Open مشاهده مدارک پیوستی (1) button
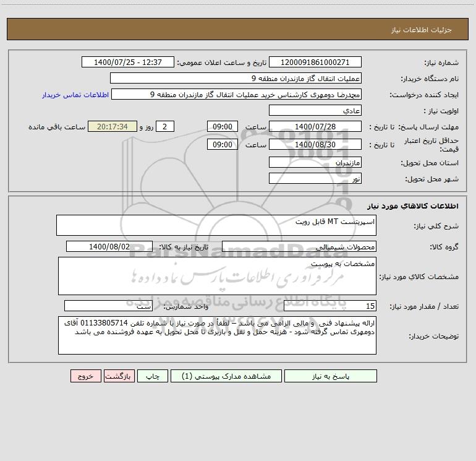 tap(226, 376)
